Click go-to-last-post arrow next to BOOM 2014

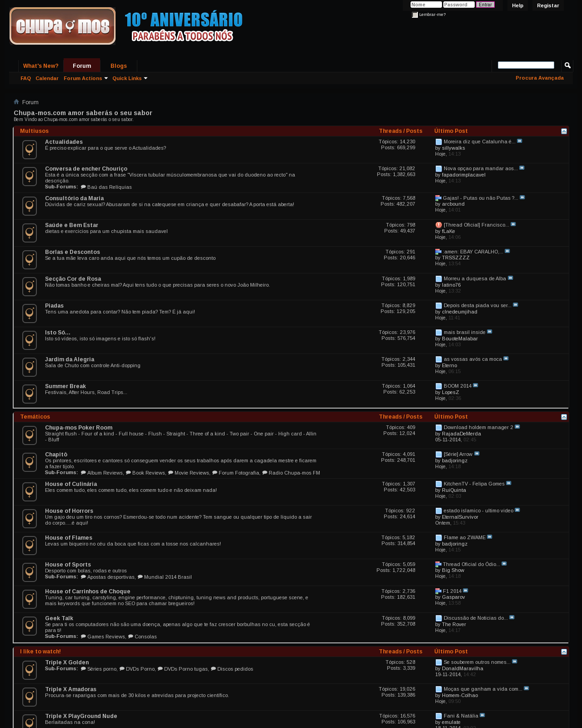click(476, 385)
